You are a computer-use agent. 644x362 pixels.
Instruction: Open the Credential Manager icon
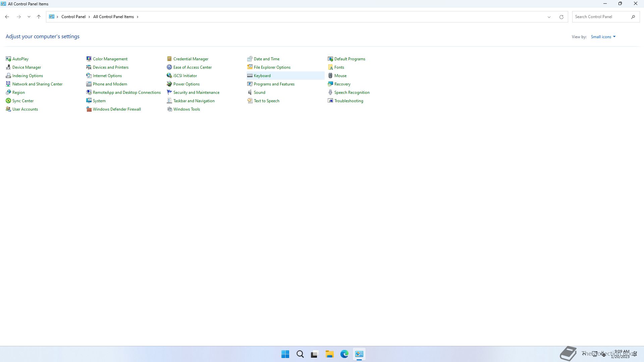[169, 59]
